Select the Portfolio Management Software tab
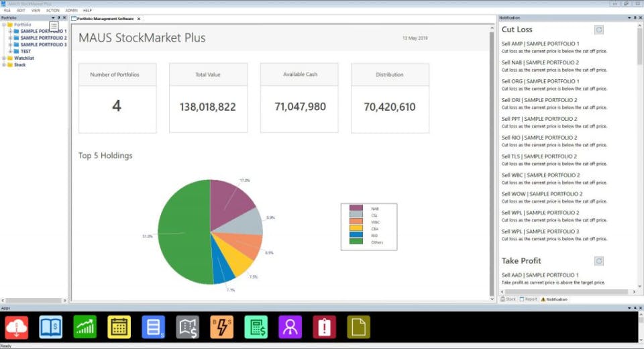This screenshot has width=644, height=349. 105,19
